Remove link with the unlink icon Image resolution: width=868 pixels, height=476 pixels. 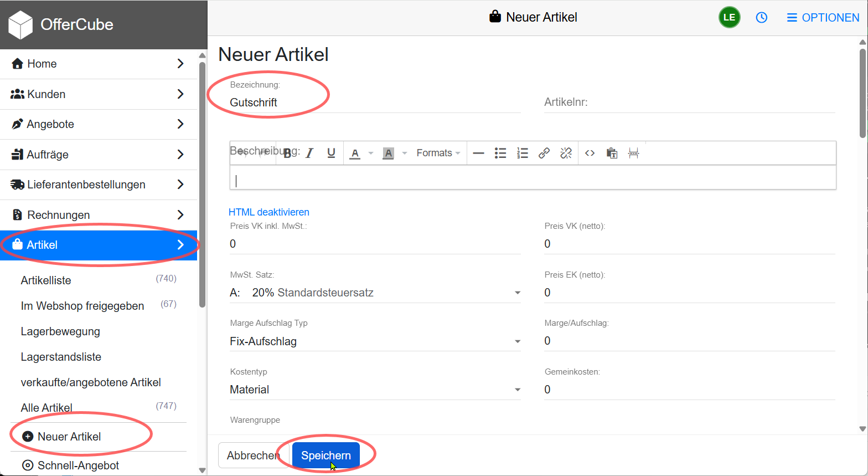566,153
